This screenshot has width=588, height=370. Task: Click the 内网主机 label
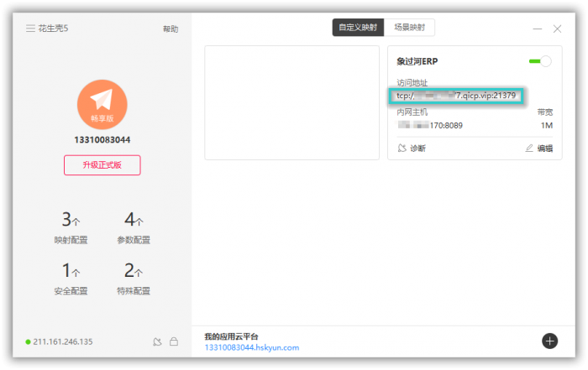(x=412, y=112)
